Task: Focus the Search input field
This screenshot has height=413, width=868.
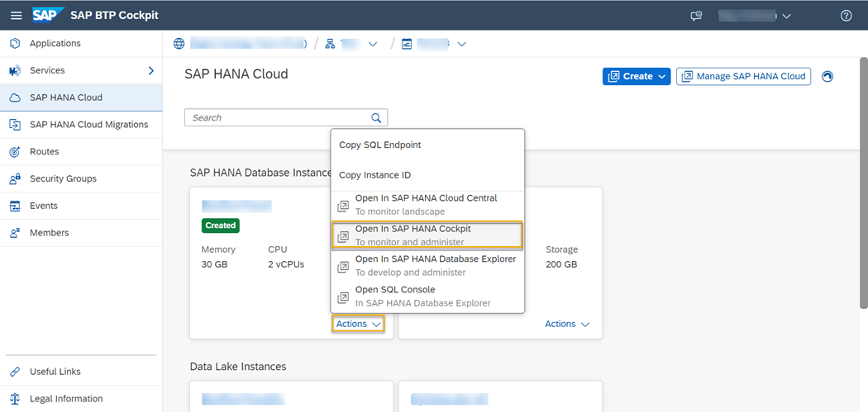Action: tap(286, 118)
